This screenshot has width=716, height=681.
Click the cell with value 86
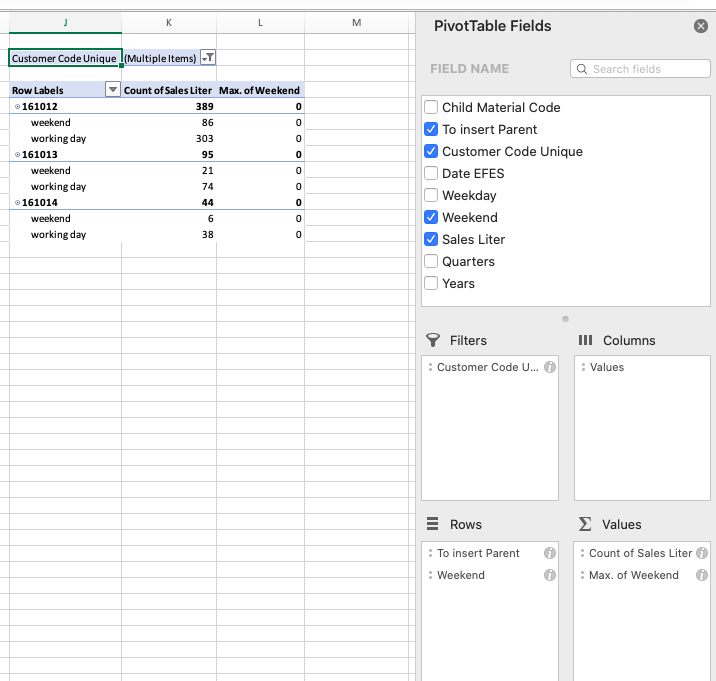click(x=169, y=122)
